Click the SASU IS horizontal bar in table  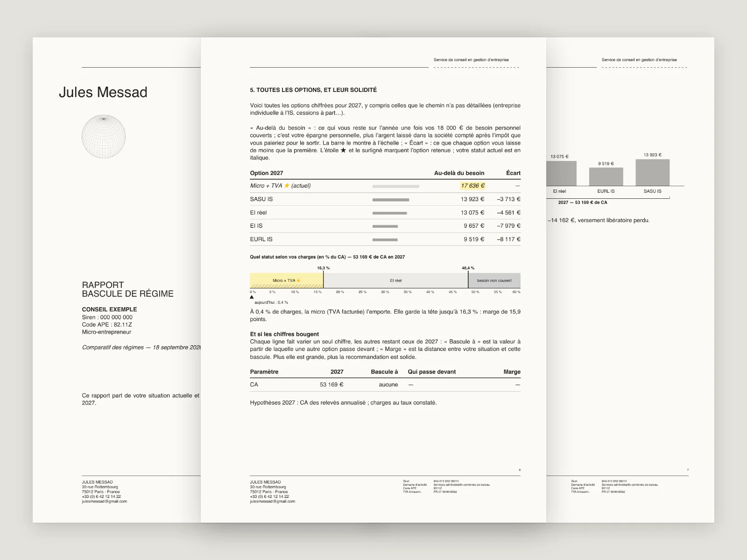[x=391, y=200]
